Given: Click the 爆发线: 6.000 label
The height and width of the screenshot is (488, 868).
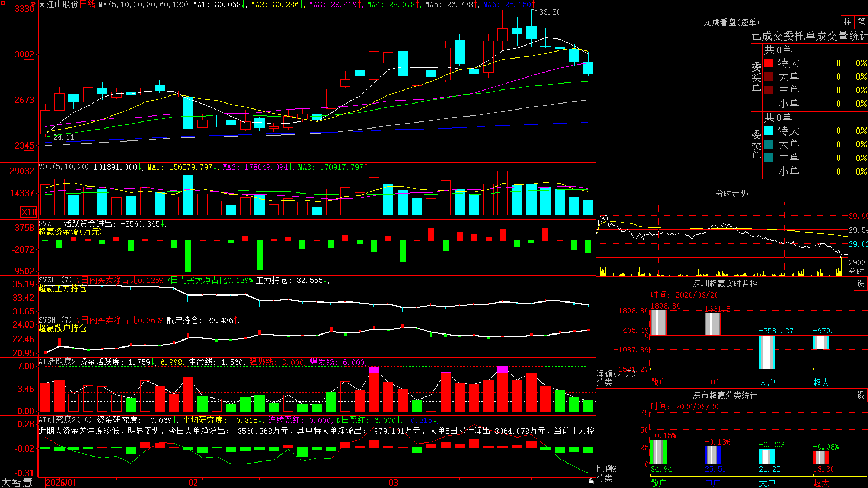Looking at the screenshot, I should point(338,362).
